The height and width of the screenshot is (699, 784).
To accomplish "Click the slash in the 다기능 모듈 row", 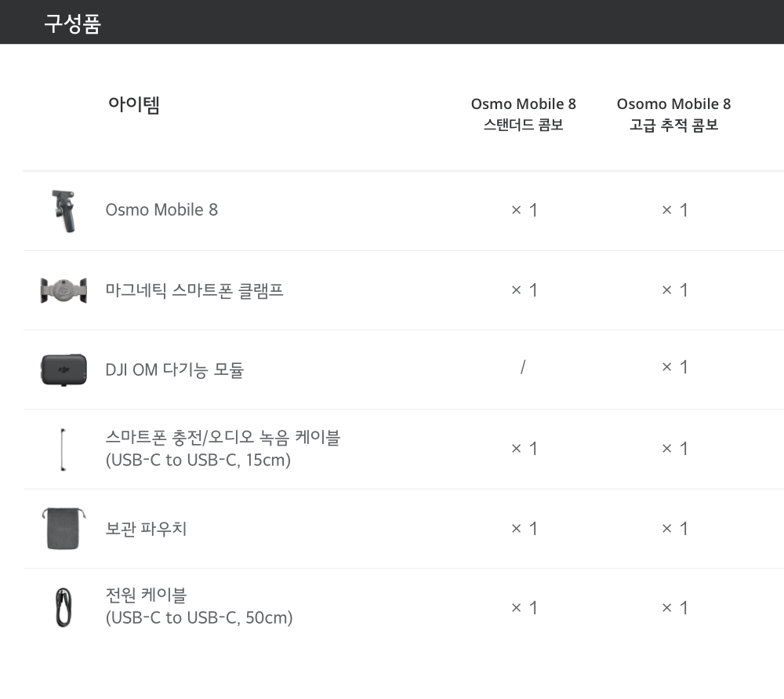I will [523, 367].
